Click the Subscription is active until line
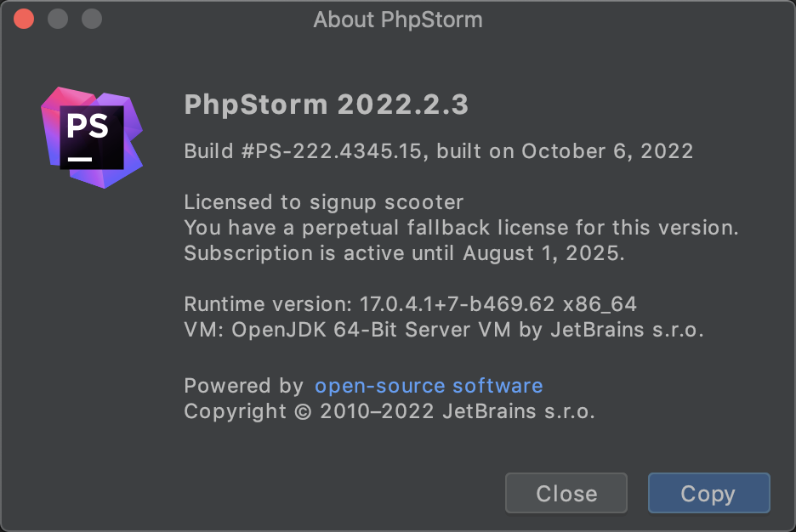The width and height of the screenshot is (796, 532). coord(404,253)
